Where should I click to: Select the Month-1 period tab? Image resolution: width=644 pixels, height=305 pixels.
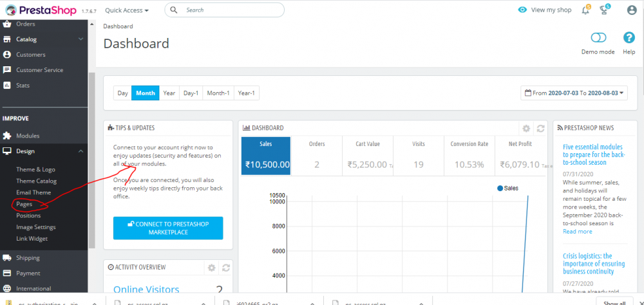click(218, 93)
